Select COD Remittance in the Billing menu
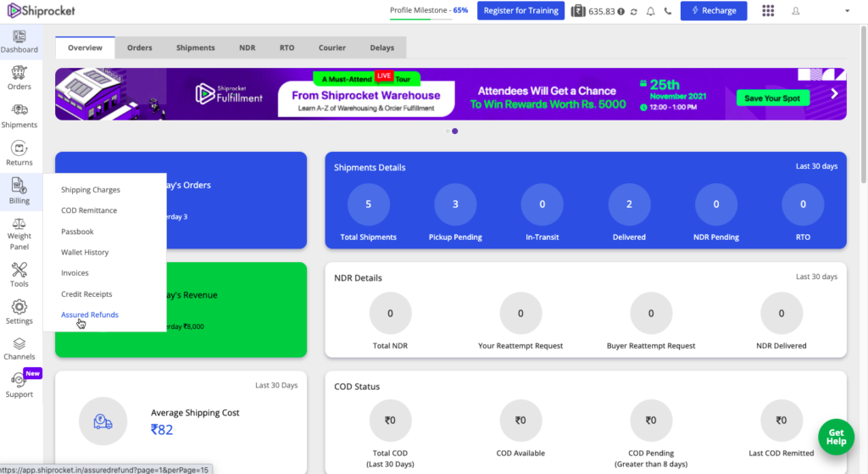868x474 pixels. [x=89, y=210]
